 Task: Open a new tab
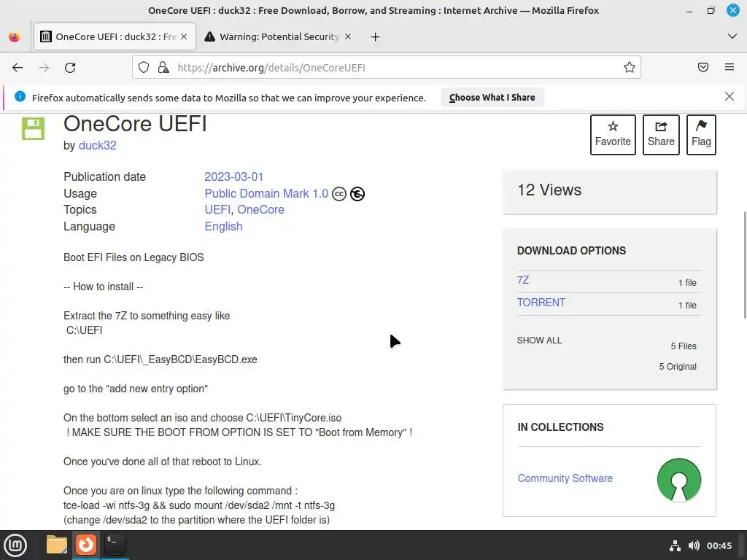pyautogui.click(x=376, y=36)
